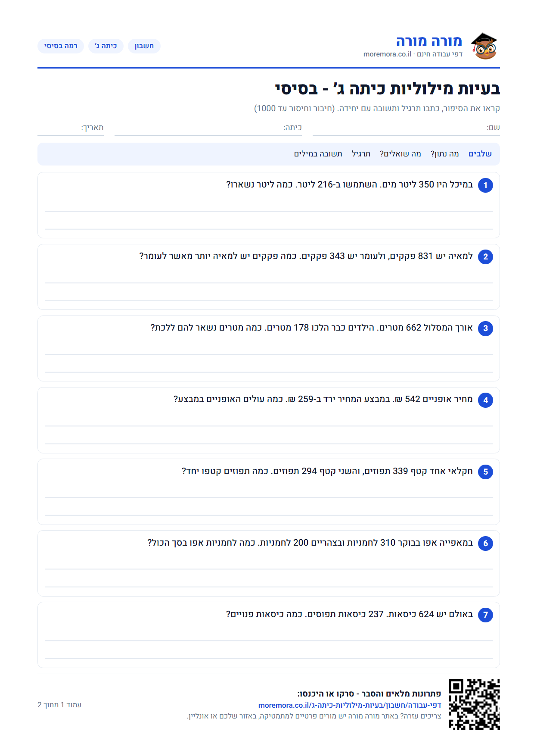The width and height of the screenshot is (534, 756).
Task: Open the moremora.co.il worksheet link in footer
Action: [x=350, y=705]
